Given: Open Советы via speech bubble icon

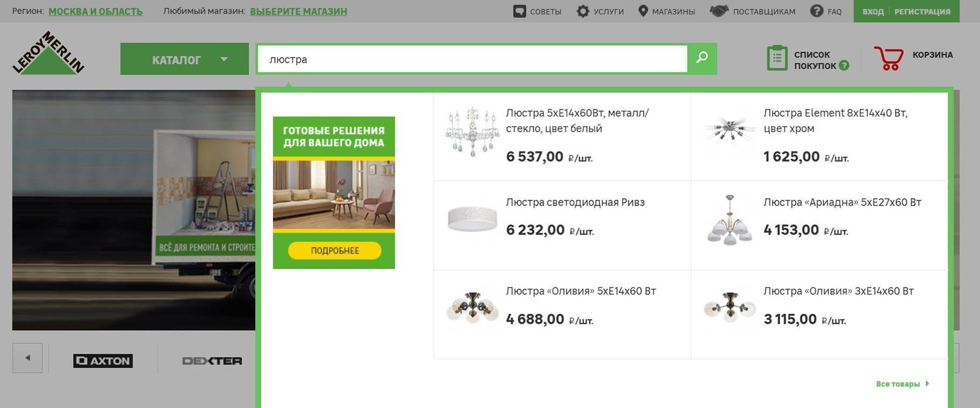Looking at the screenshot, I should (x=520, y=11).
